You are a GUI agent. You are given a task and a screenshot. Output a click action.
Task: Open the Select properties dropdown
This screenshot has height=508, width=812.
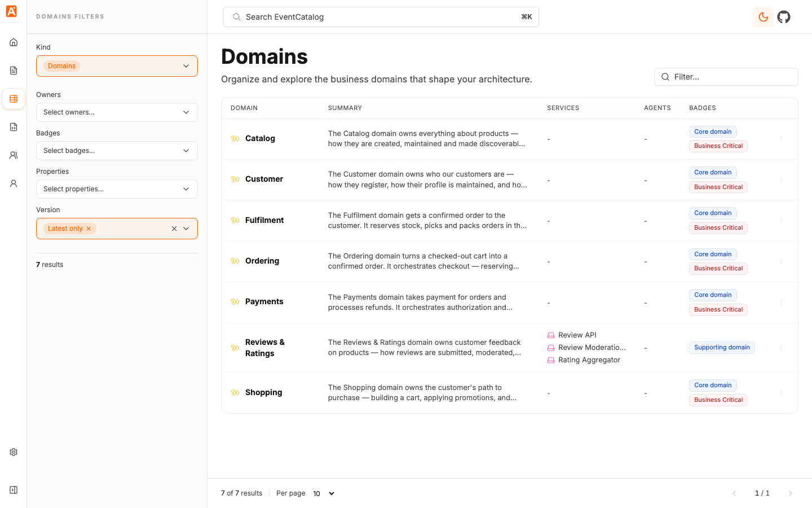[117, 189]
